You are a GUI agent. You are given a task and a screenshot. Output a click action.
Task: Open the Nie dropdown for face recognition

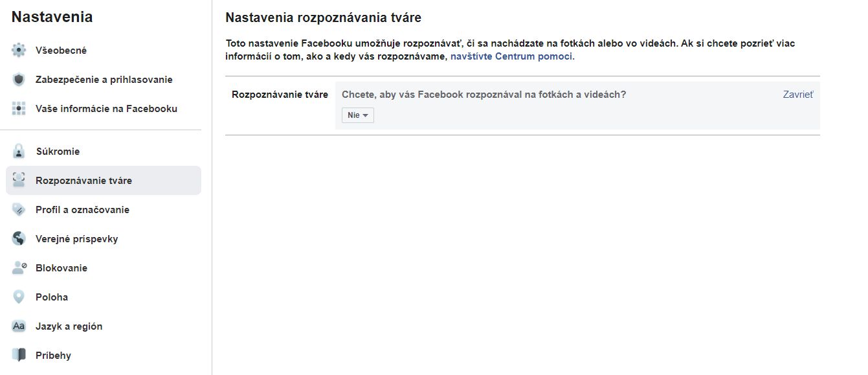[358, 115]
